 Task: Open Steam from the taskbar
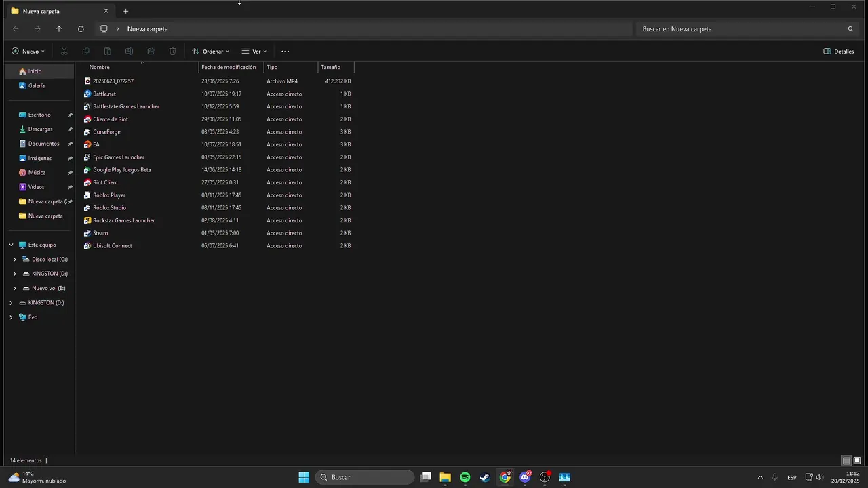[x=485, y=477]
